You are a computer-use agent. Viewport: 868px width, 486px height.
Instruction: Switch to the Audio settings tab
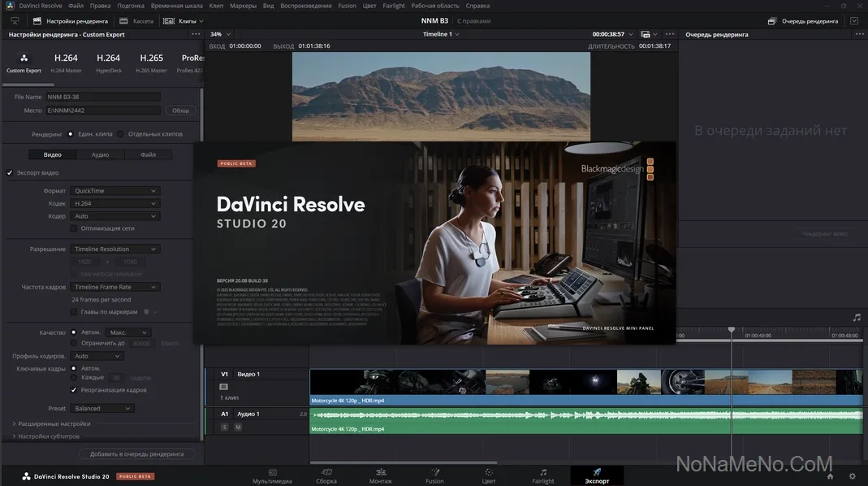tap(100, 154)
